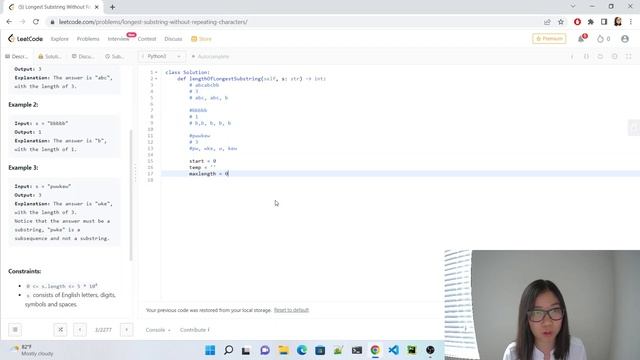640x360 pixels.
Task: Click the Premium button
Action: [549, 38]
